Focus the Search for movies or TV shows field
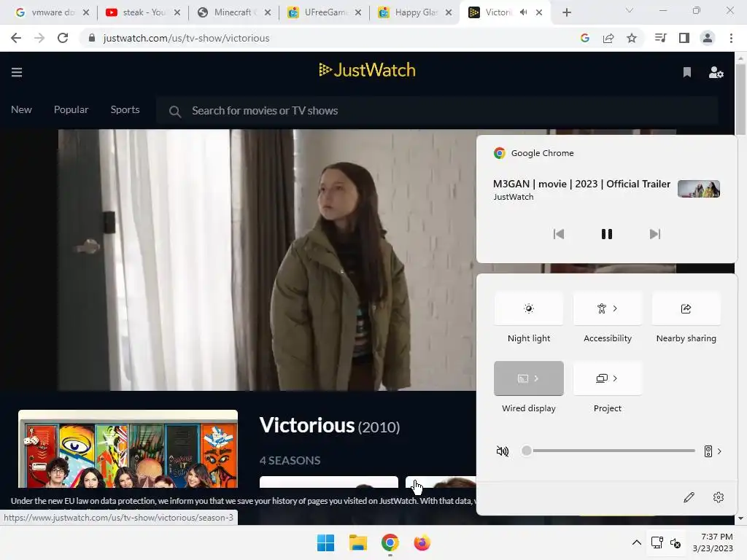 point(437,111)
